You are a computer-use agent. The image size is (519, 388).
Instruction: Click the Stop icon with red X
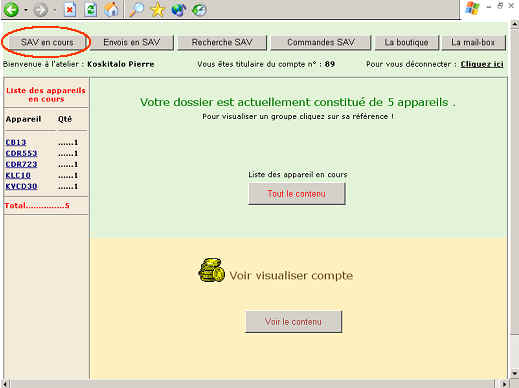point(69,10)
